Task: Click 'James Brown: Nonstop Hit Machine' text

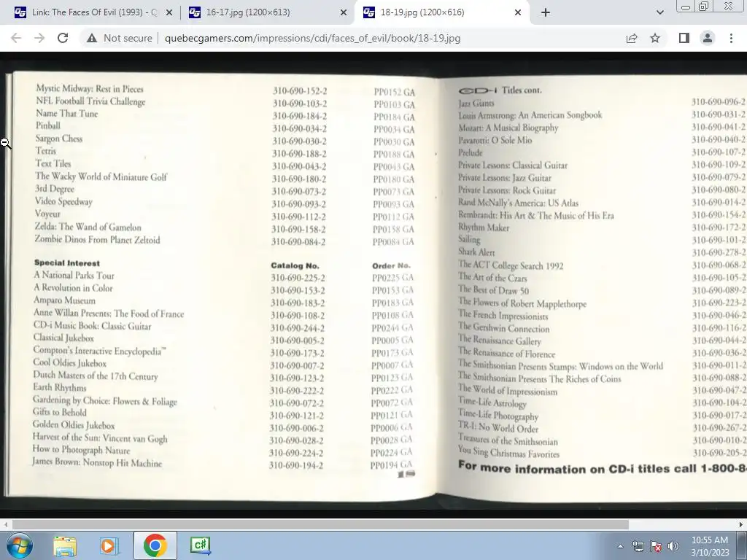Action: (97, 462)
